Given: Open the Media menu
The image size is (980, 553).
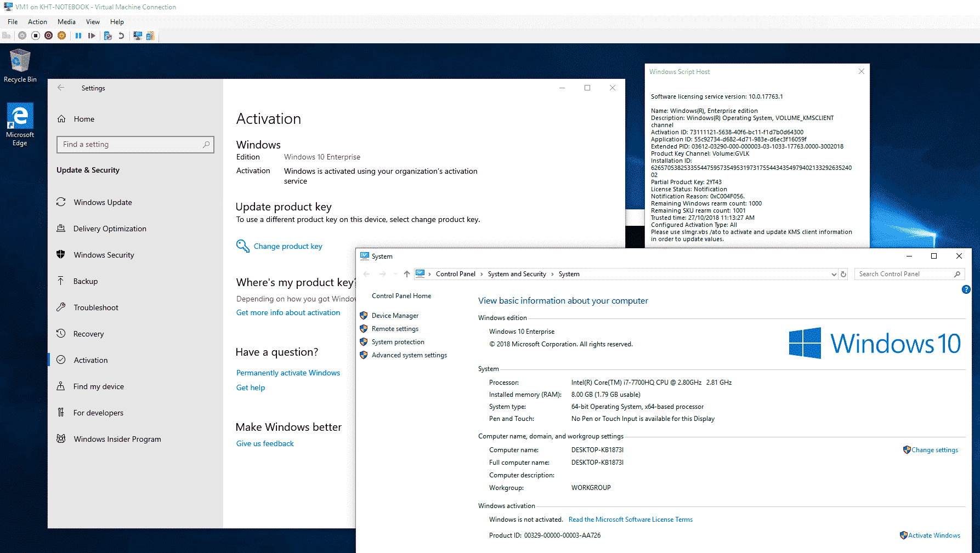Looking at the screenshot, I should 66,22.
